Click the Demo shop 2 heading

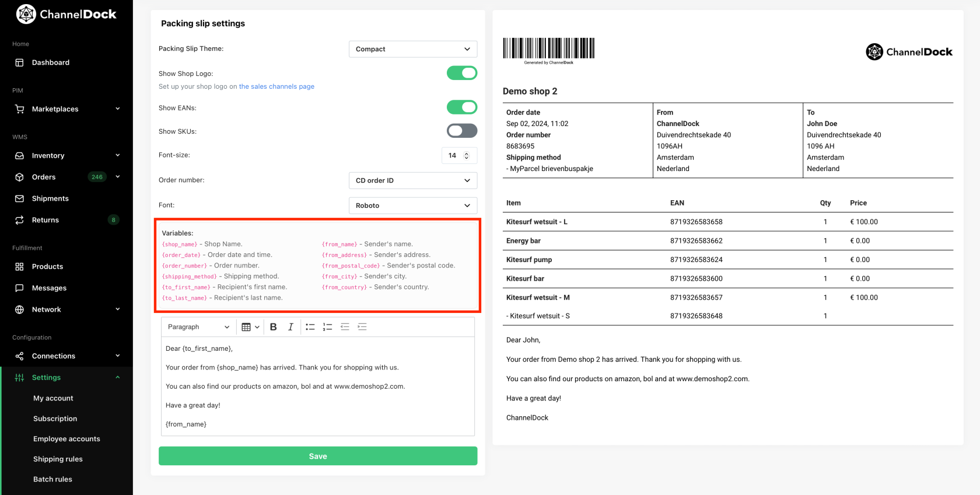click(530, 91)
